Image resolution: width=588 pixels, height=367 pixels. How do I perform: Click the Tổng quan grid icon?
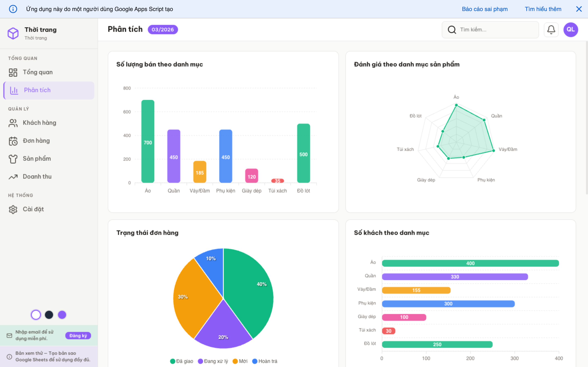(x=13, y=72)
